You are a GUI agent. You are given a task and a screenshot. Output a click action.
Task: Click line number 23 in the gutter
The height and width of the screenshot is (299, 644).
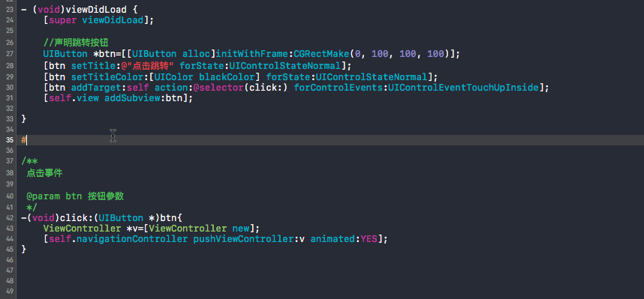click(x=10, y=10)
